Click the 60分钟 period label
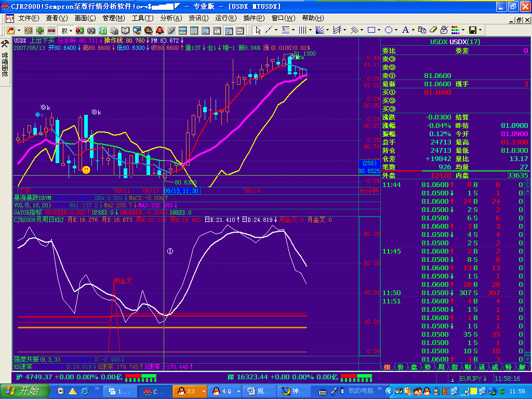Viewport: 532px width, 399px height. 369,191
